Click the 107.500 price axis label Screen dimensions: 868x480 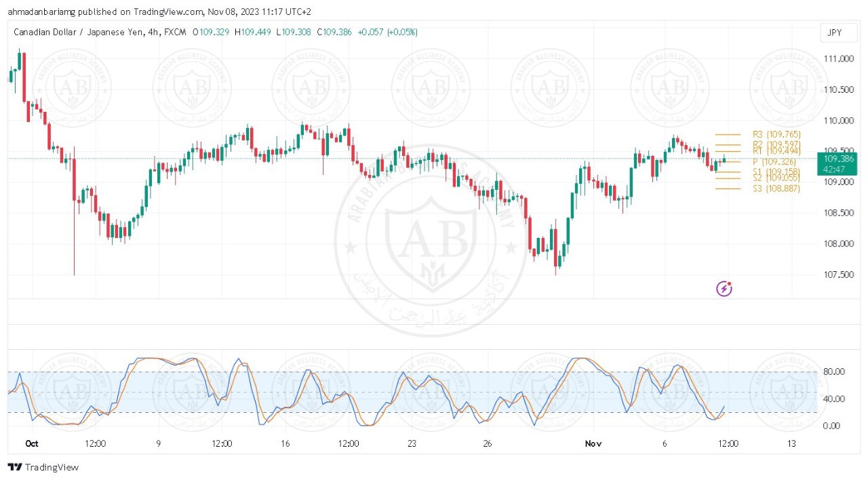(838, 275)
